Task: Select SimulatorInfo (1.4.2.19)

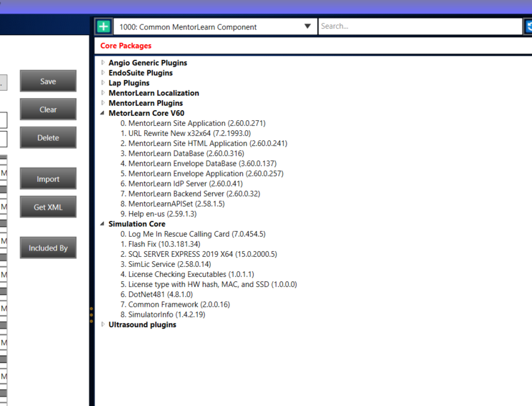Action: pyautogui.click(x=162, y=315)
